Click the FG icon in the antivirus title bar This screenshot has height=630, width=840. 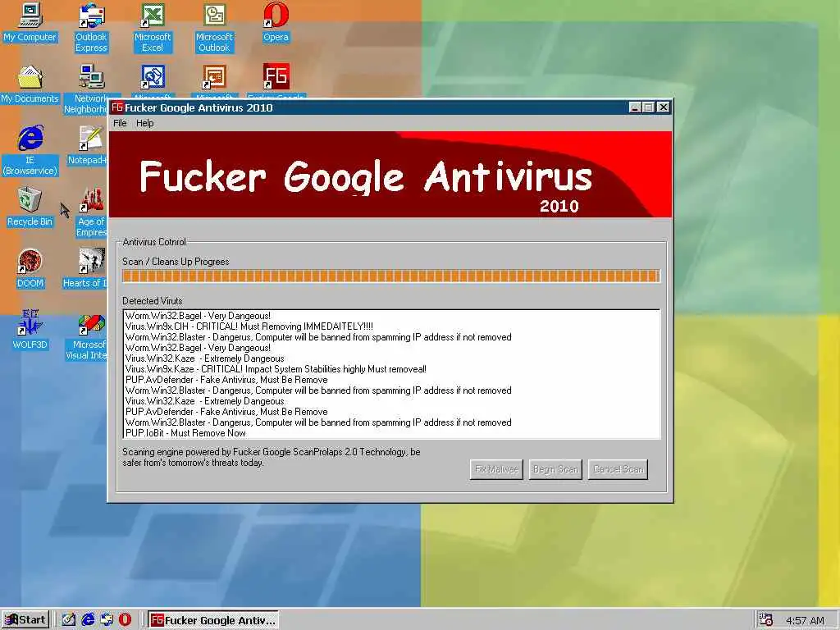pyautogui.click(x=117, y=107)
